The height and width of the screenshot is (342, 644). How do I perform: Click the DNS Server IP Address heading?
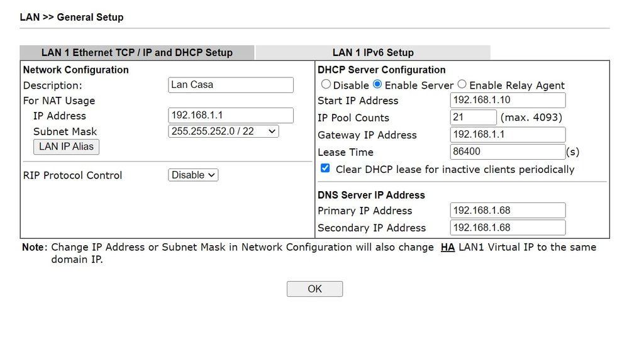(371, 195)
